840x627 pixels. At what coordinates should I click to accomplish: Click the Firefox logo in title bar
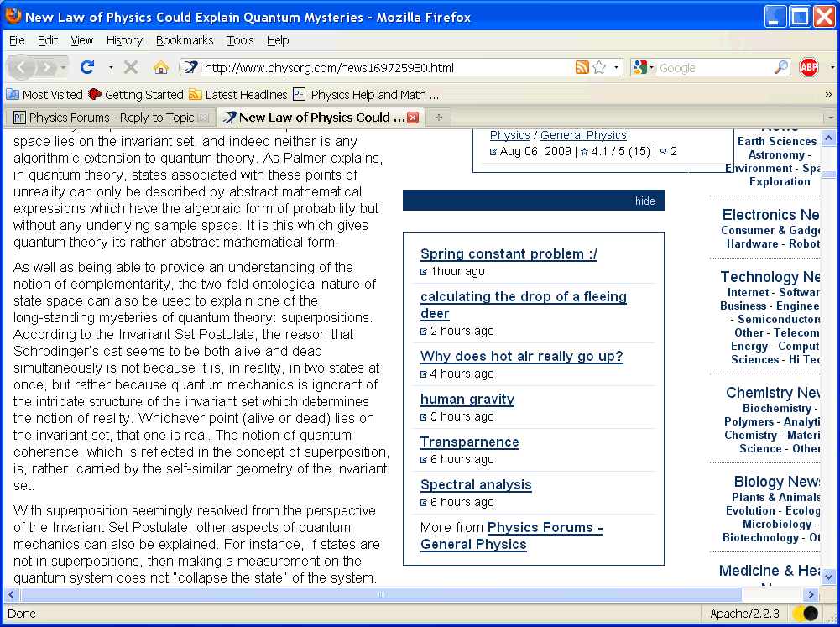(13, 16)
